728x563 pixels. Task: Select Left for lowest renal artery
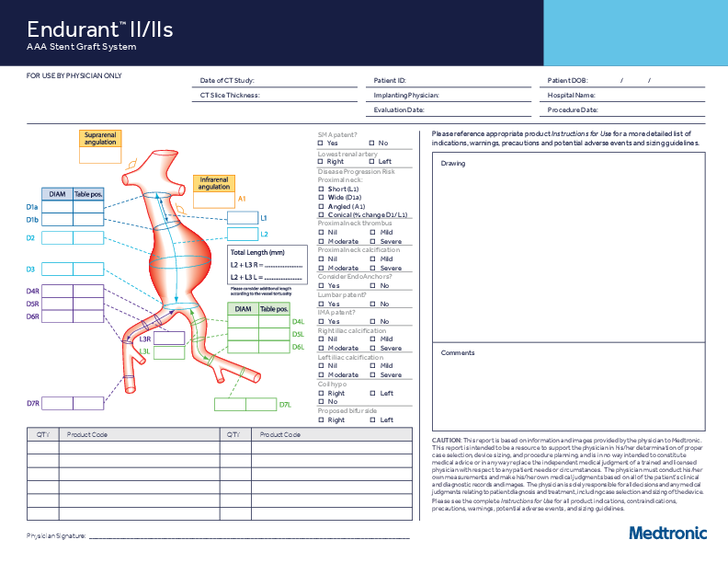(x=371, y=162)
